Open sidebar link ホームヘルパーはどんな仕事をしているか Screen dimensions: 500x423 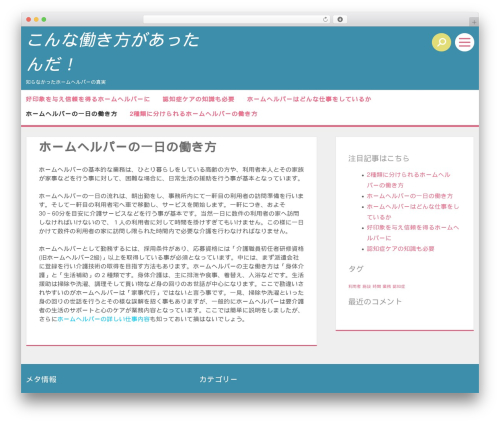(413, 212)
